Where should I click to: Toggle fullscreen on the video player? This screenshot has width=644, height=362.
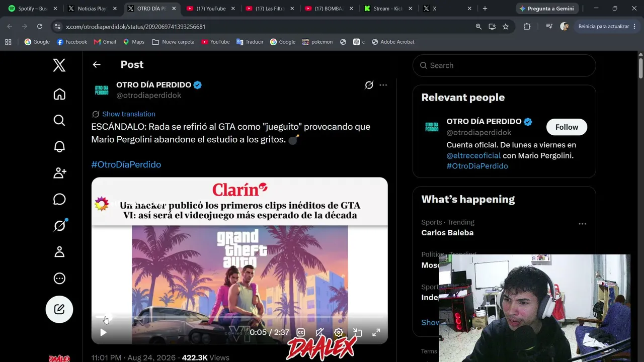tap(376, 332)
